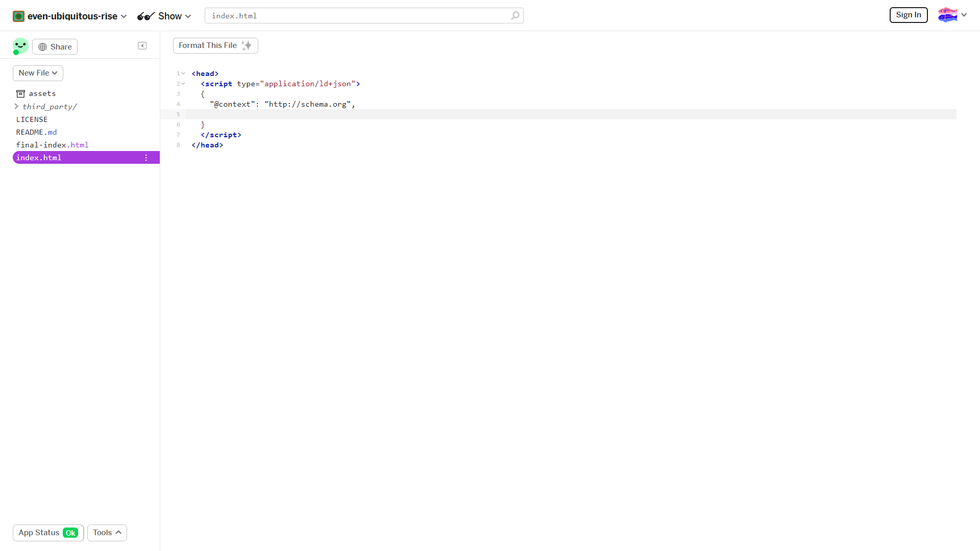Click the green smiley face avatar
Image resolution: width=980 pixels, height=551 pixels.
(20, 46)
